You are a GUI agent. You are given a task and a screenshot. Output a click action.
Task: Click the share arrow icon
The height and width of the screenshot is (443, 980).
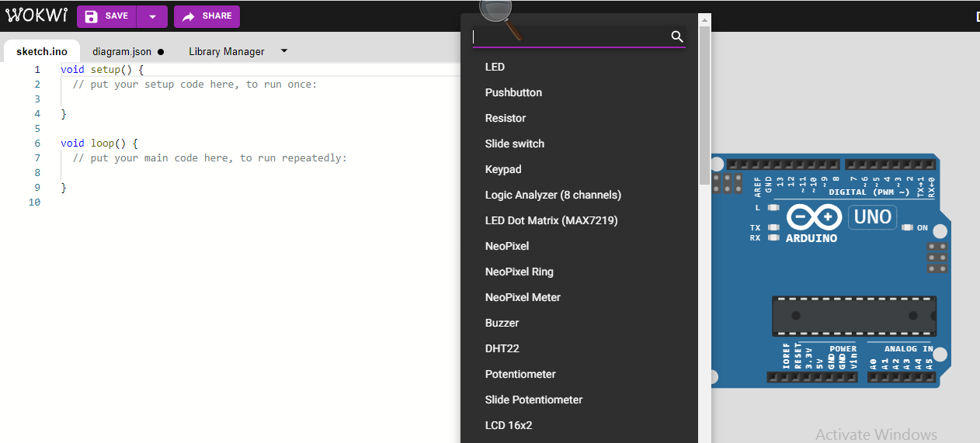click(x=188, y=16)
